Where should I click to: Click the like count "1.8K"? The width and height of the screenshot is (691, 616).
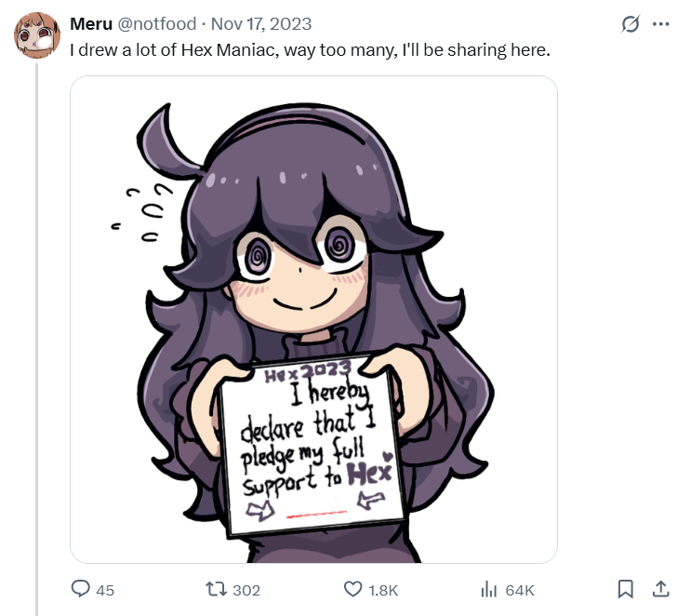coord(383,590)
